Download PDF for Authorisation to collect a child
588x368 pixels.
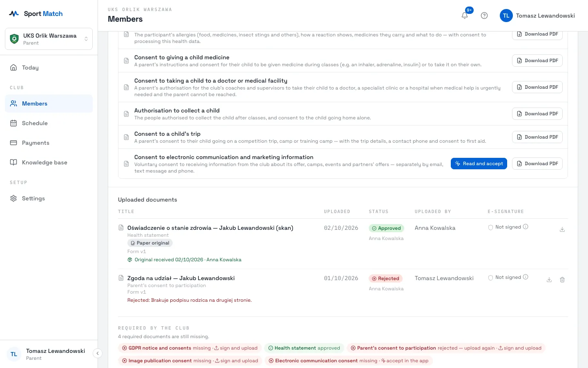537,114
